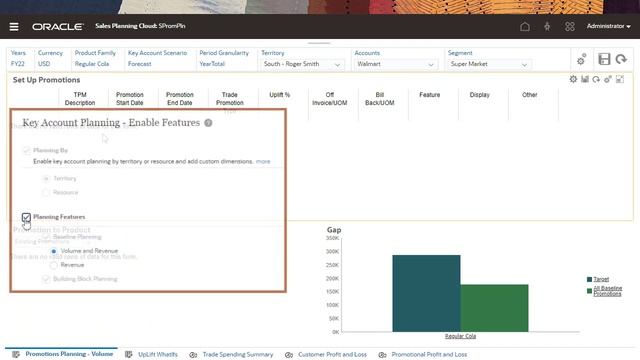This screenshot has height=360, width=640.
Task: Click the USD Currency value
Action: (x=44, y=64)
